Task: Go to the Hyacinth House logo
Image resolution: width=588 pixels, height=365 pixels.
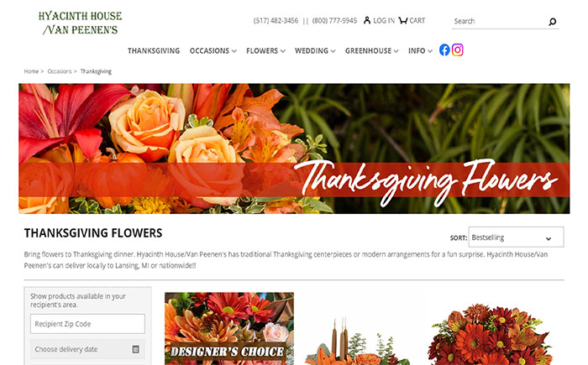Action: (81, 23)
